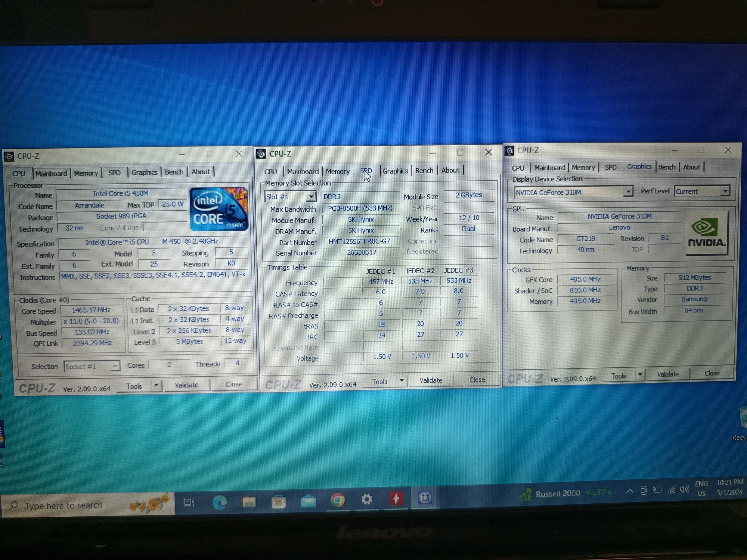This screenshot has width=747, height=560.
Task: Open the Memory tab in the middle window
Action: pos(338,171)
